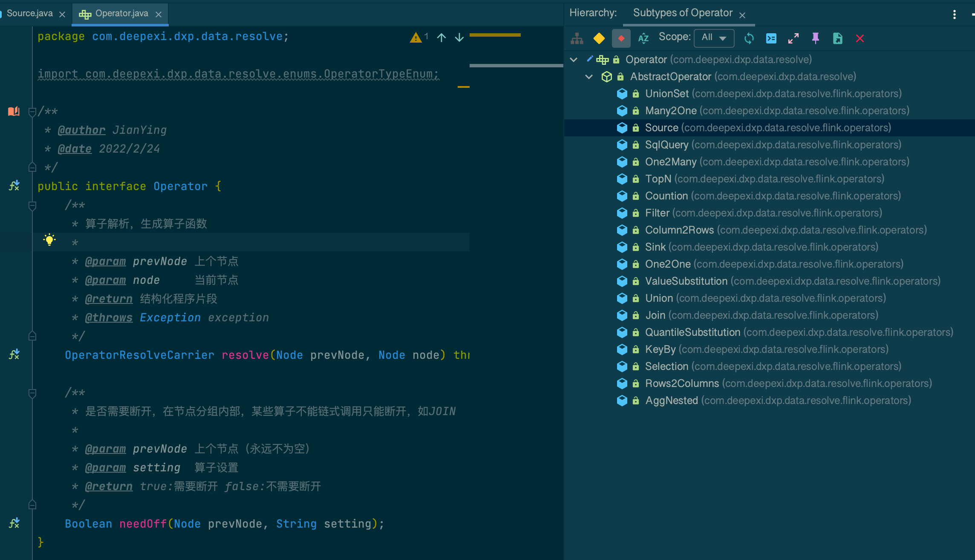Sort hierarchy alphabetically with AZ icon

click(643, 38)
